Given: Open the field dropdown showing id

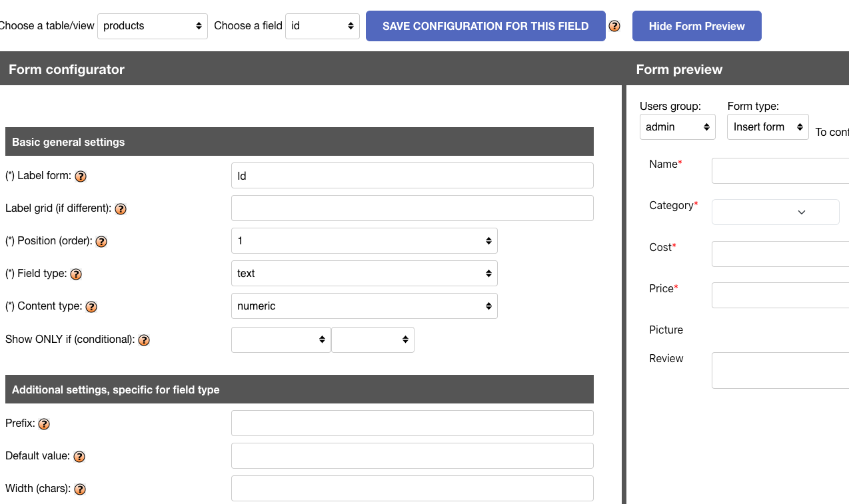Looking at the screenshot, I should coord(323,26).
